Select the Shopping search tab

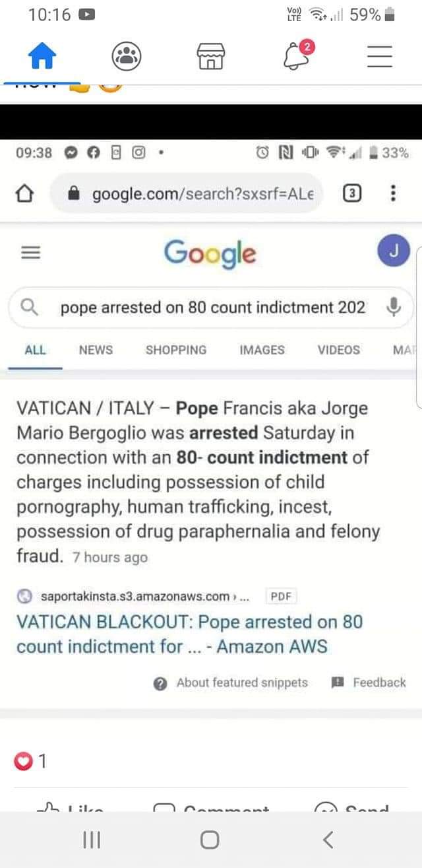pos(176,350)
